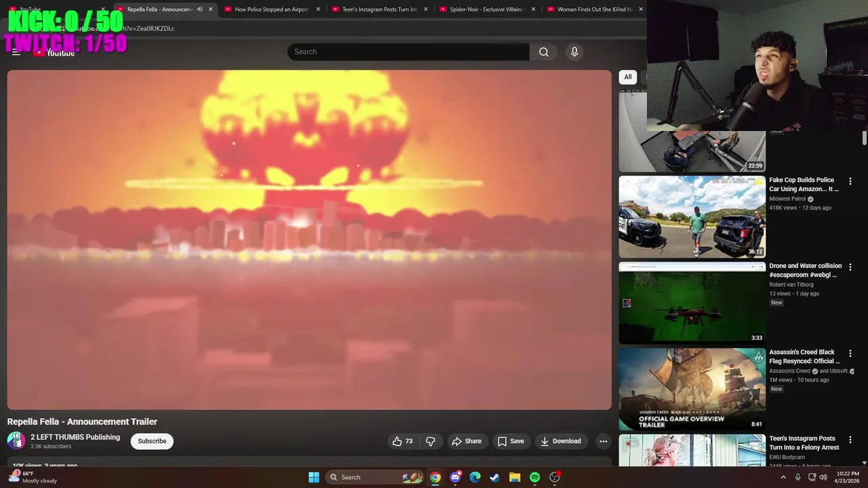868x488 pixels.
Task: Close the Spider-Noir tab
Action: pos(533,9)
